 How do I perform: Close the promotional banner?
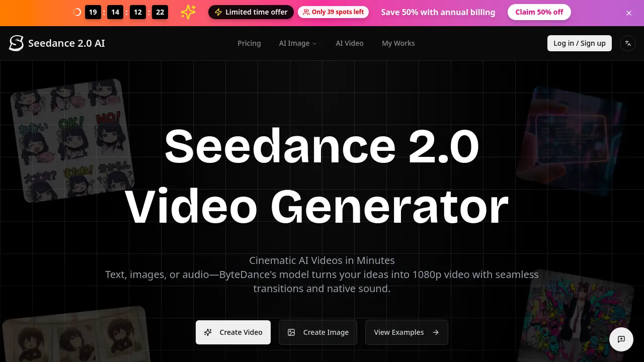tap(629, 13)
